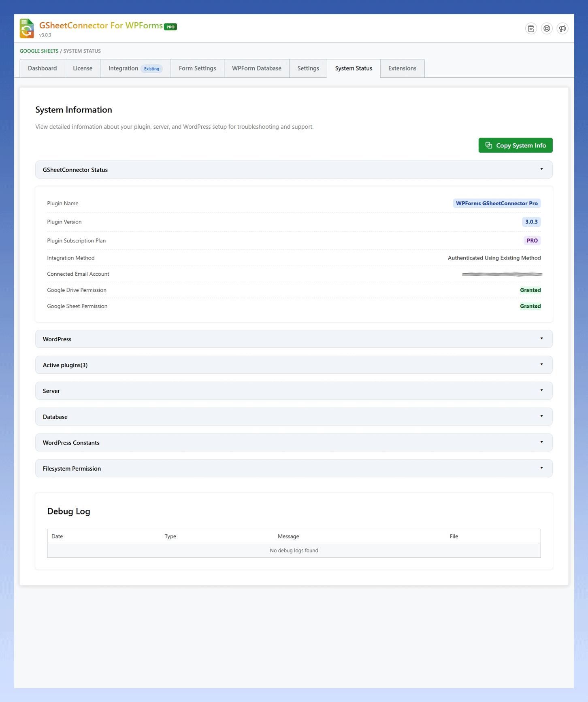Click the Debug Log heading

[x=68, y=511]
